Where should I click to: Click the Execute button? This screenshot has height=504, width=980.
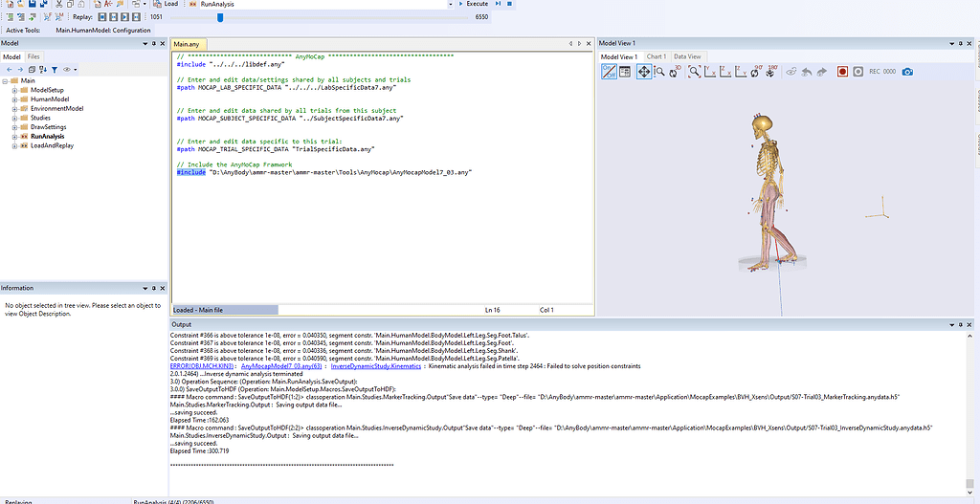476,4
